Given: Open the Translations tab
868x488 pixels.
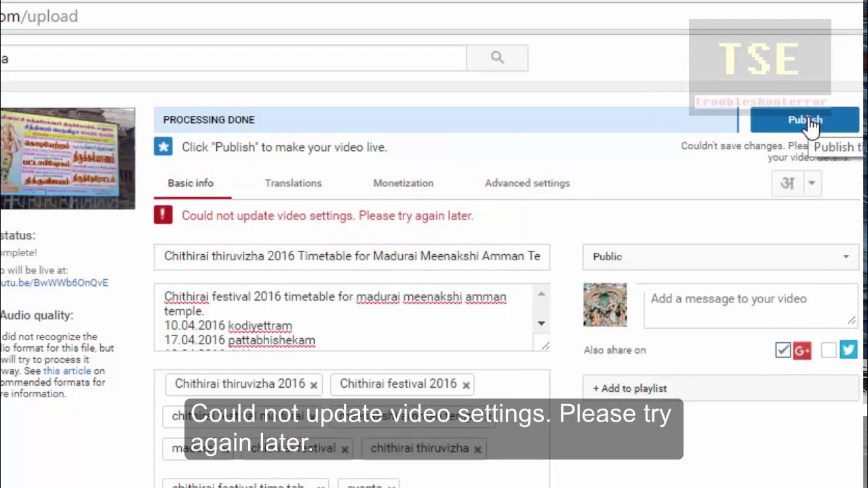Looking at the screenshot, I should pos(293,183).
